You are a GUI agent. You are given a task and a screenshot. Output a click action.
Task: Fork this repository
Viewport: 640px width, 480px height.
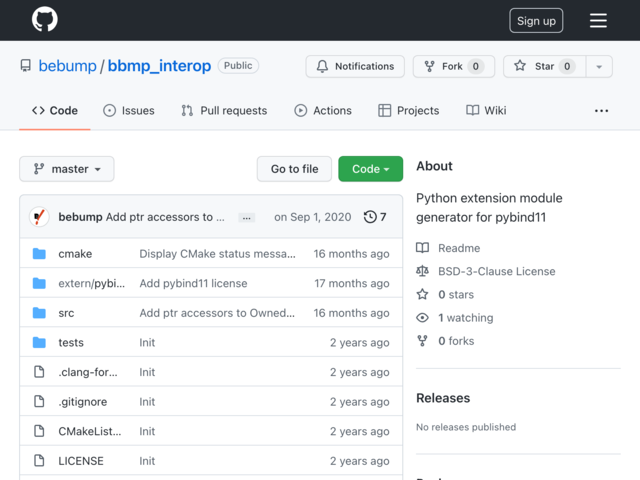point(454,66)
